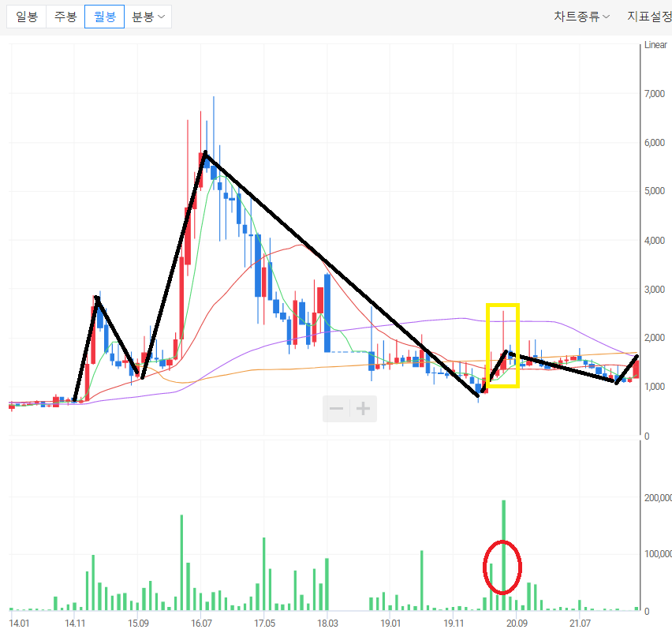Click the 5,000 price axis label

point(655,191)
